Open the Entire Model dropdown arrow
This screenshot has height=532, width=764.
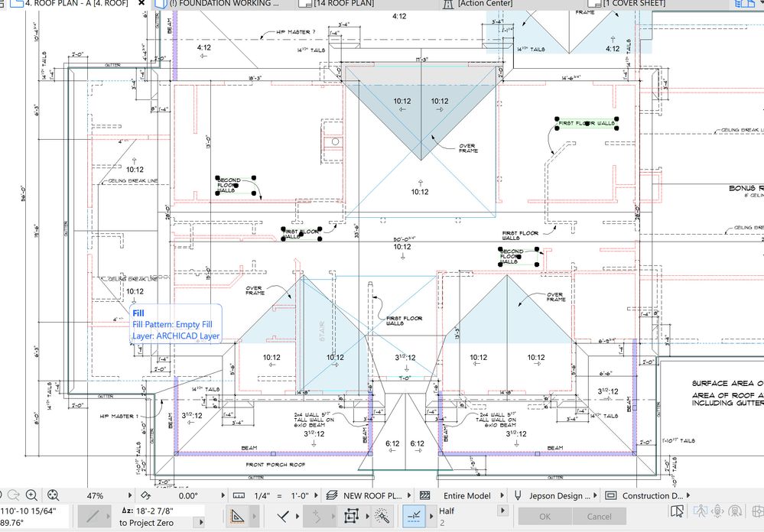click(x=502, y=495)
